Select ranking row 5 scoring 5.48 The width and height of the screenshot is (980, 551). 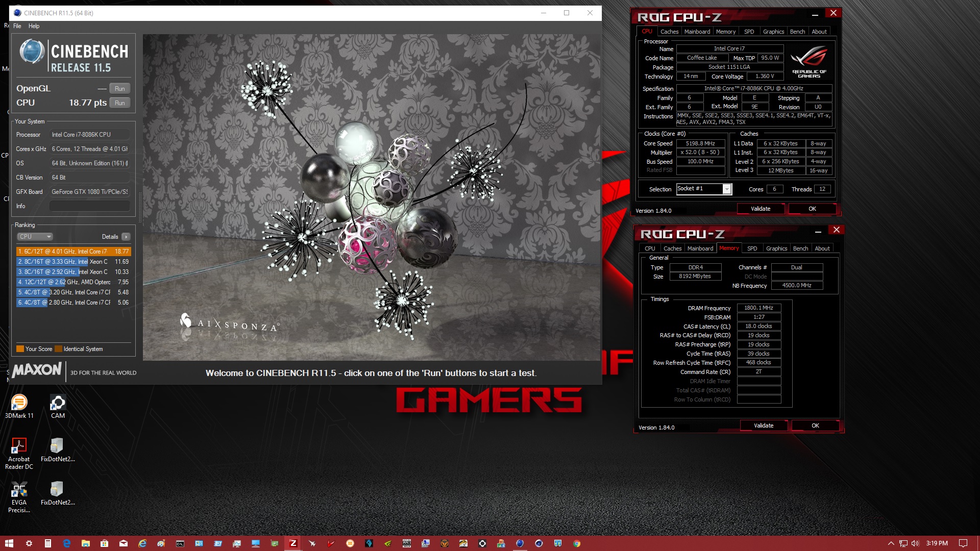click(x=73, y=292)
